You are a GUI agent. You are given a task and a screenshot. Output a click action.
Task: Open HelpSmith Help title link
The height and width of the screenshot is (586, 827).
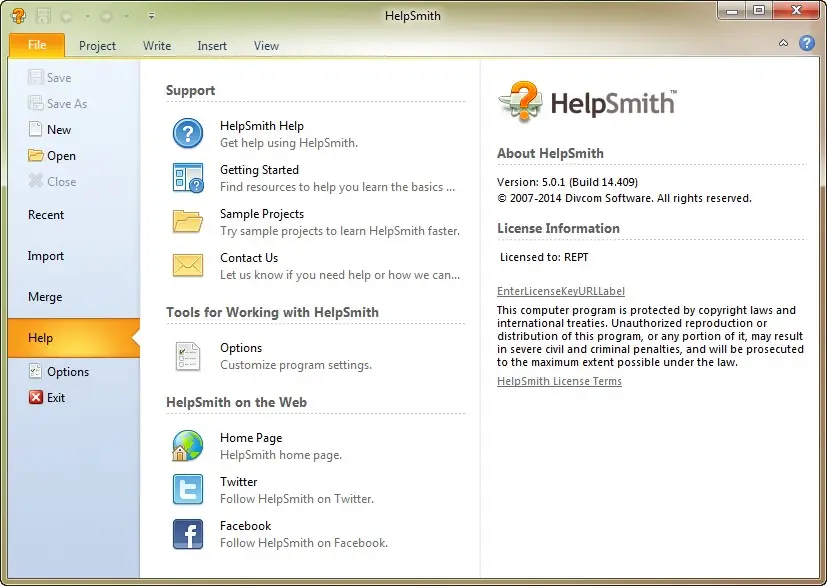[x=262, y=126]
